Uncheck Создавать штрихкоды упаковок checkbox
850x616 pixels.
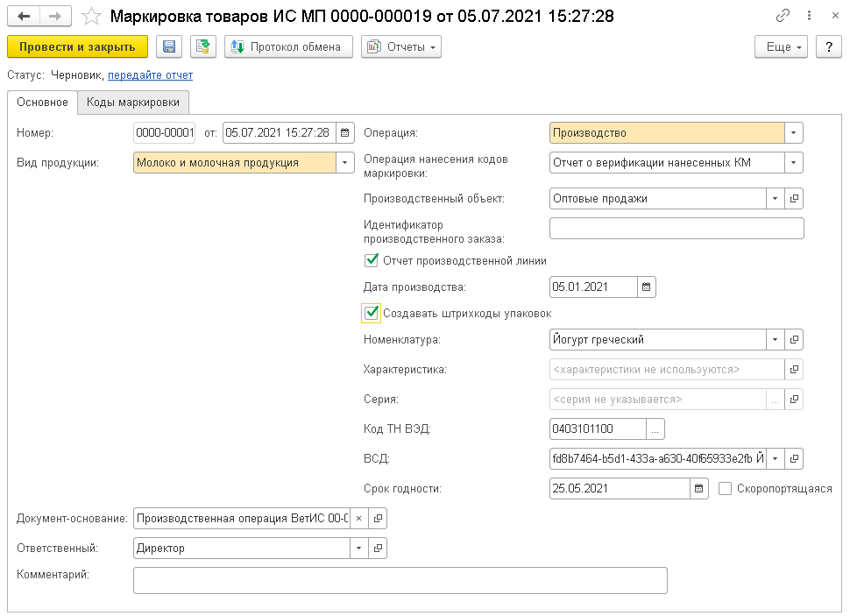coord(372,313)
